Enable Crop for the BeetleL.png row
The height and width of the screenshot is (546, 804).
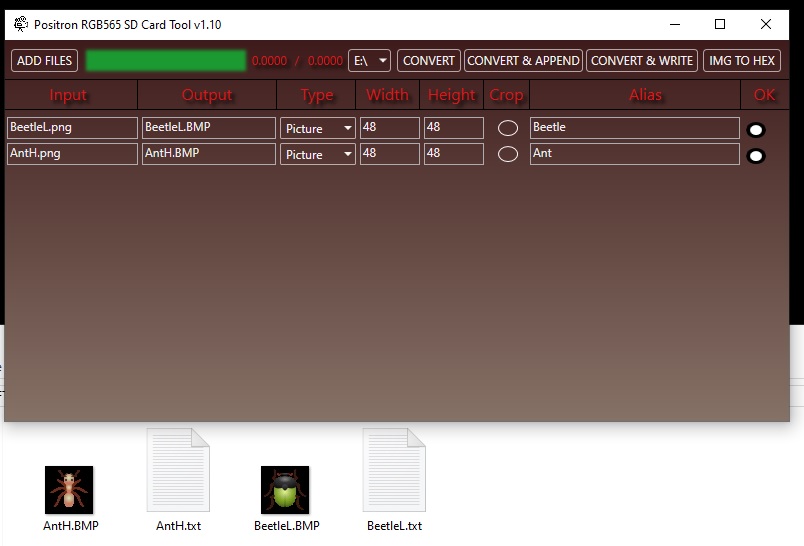(x=508, y=128)
